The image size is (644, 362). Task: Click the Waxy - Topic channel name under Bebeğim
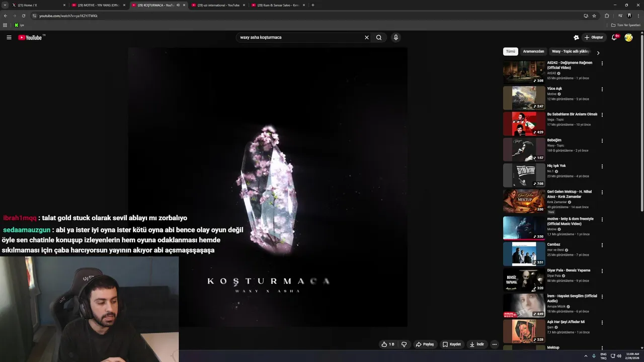tap(555, 145)
